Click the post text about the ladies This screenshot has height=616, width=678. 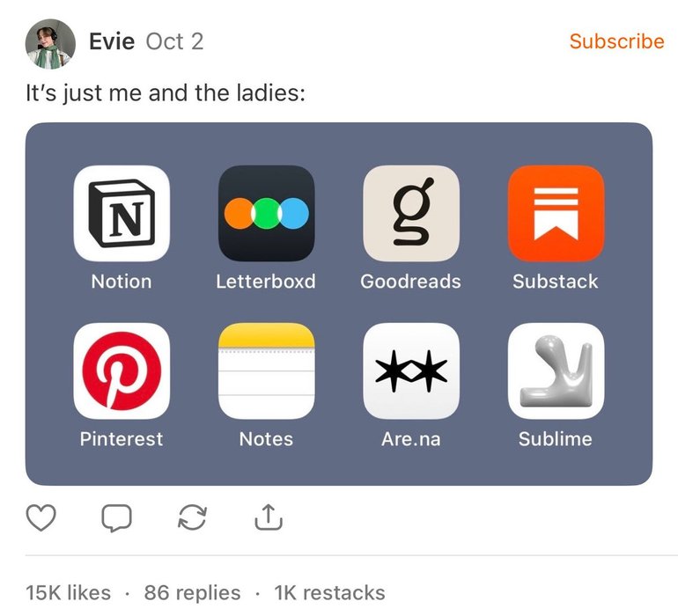(166, 93)
